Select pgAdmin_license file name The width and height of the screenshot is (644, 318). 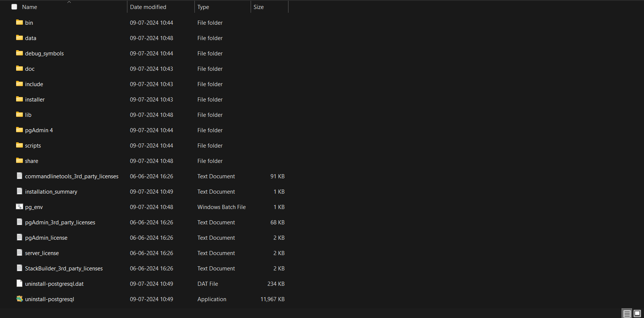tap(46, 238)
